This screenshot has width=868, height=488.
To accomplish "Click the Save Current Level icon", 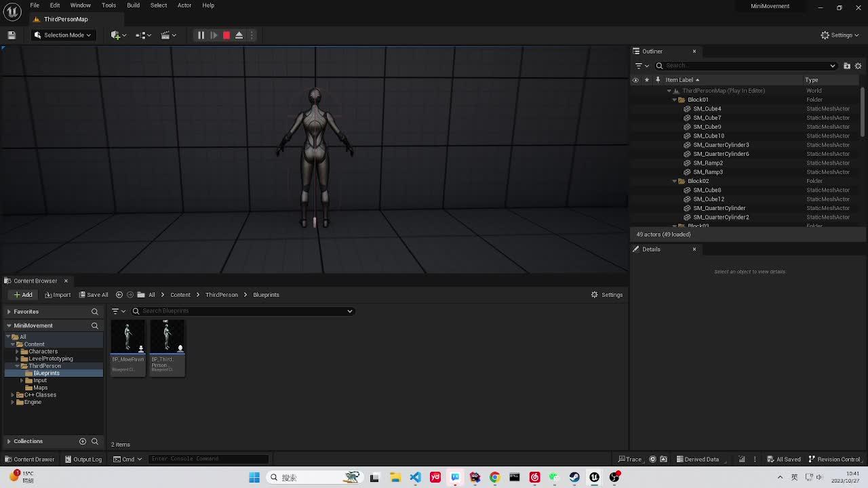I will click(11, 35).
